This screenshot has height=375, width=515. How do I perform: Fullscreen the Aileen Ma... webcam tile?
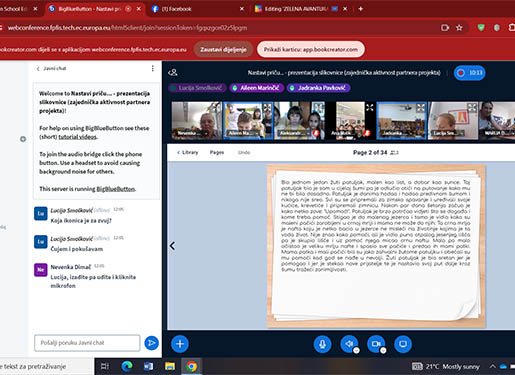click(267, 107)
